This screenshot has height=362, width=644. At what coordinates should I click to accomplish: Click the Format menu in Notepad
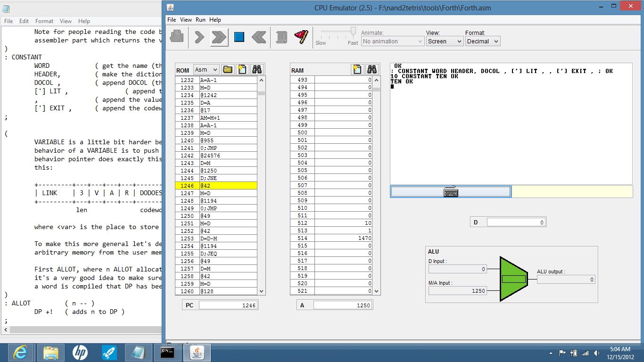(44, 21)
